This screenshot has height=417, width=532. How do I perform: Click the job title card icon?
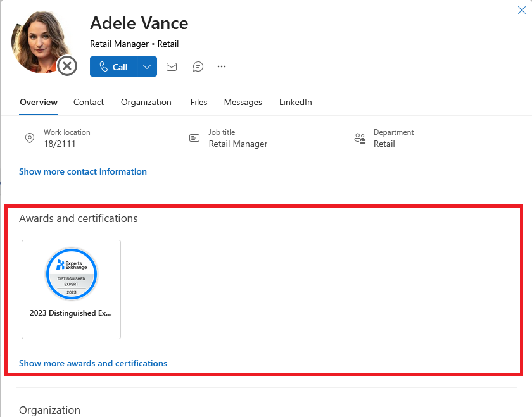pyautogui.click(x=194, y=138)
